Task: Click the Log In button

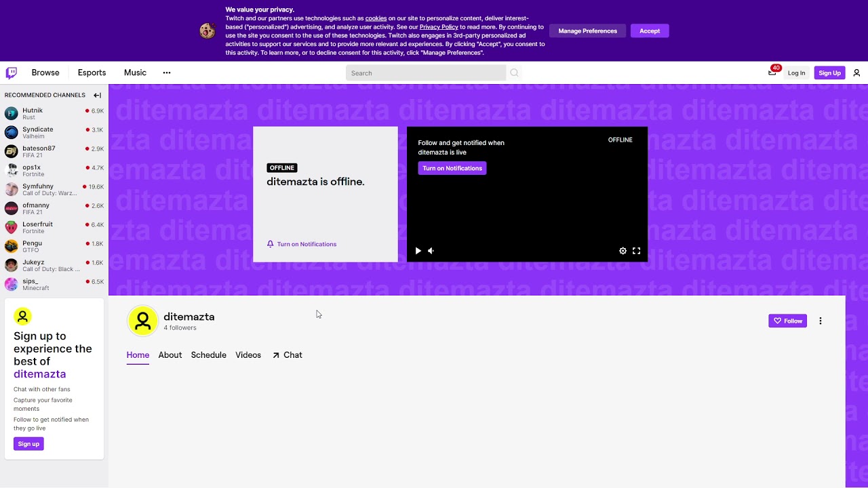Action: pyautogui.click(x=797, y=73)
